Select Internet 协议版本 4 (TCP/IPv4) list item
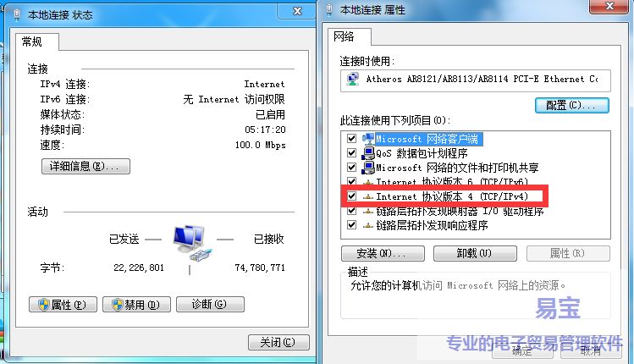The image size is (634, 364). point(444,196)
